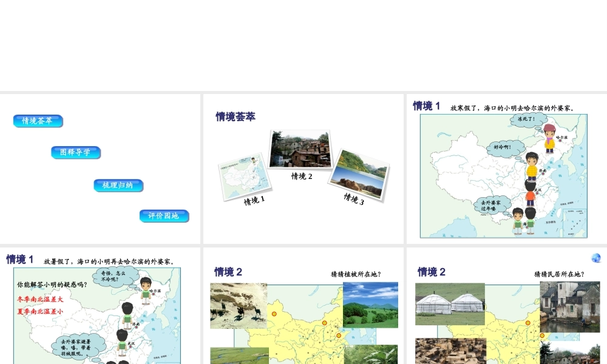This screenshot has height=364, width=607.
Task: Select the 图释导学 button
Action: (76, 152)
